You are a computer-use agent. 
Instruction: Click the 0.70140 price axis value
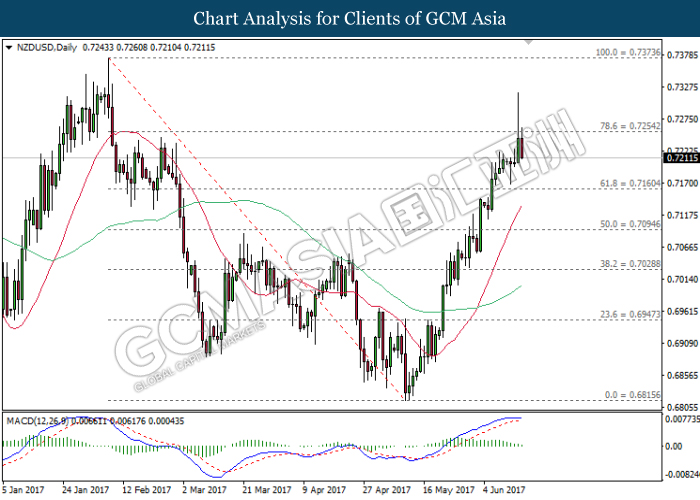tap(682, 279)
